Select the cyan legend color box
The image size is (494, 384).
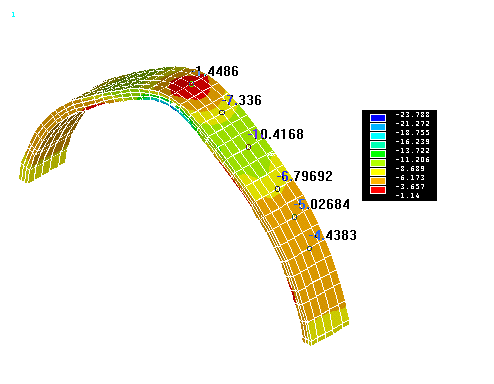tap(378, 136)
